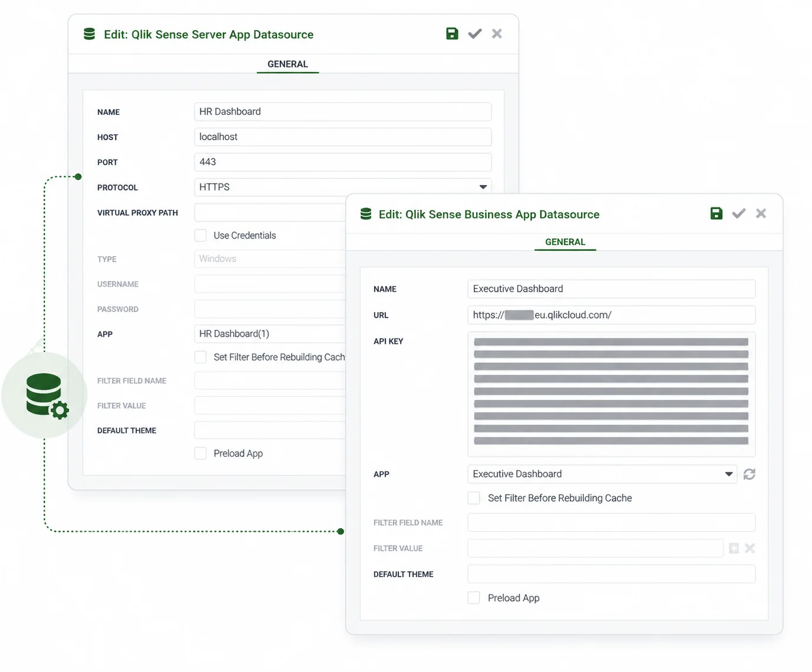Enable the Use Credentials checkbox
Image resolution: width=812 pixels, height=672 pixels.
[201, 236]
